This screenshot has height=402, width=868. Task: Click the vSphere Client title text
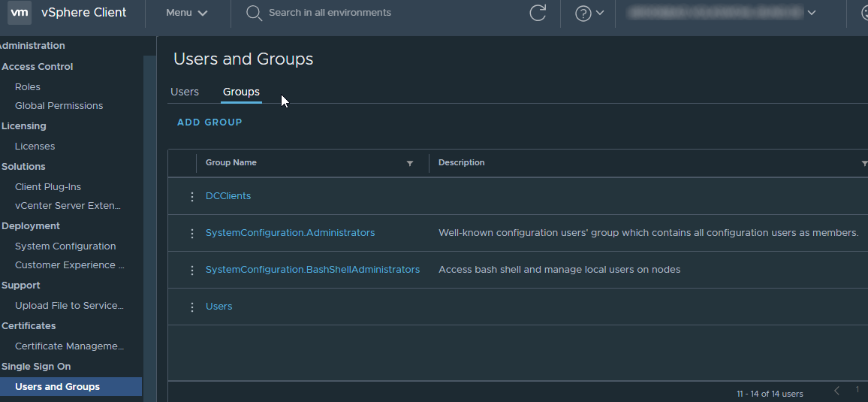[x=83, y=12]
